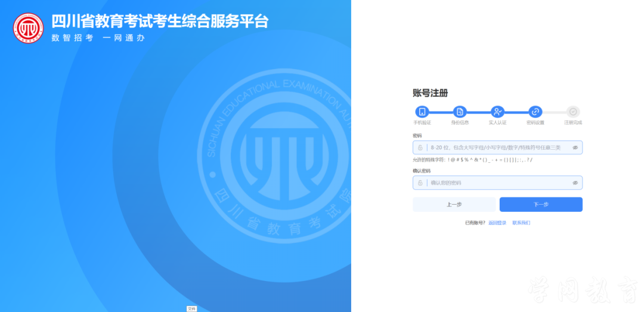Click the 已有账号? text
Screen dimensions: 644x312
(475, 223)
